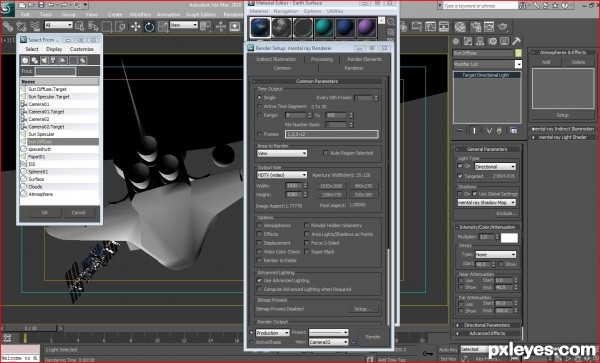Screen dimensions: 600x363
Task: Expand mental ray Light Shader rollout
Action: 563,137
